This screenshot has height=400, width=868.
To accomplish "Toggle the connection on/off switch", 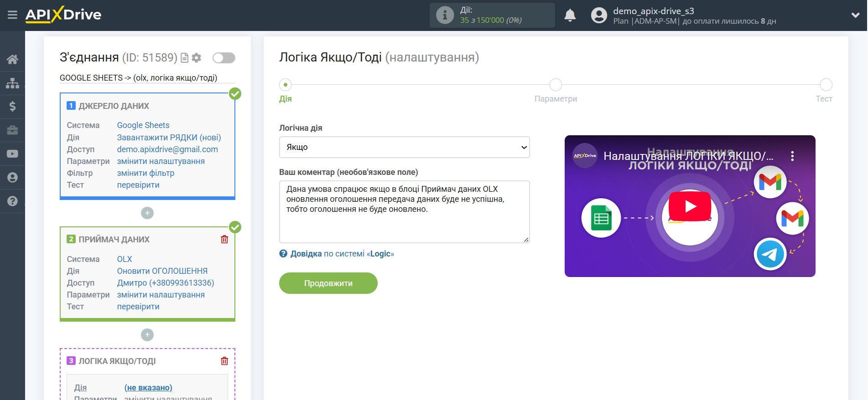I will (224, 58).
